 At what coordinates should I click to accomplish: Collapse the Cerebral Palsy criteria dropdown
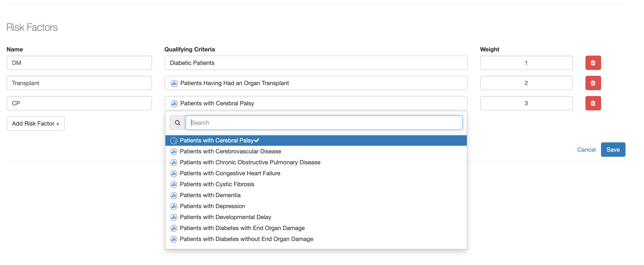pyautogui.click(x=316, y=103)
